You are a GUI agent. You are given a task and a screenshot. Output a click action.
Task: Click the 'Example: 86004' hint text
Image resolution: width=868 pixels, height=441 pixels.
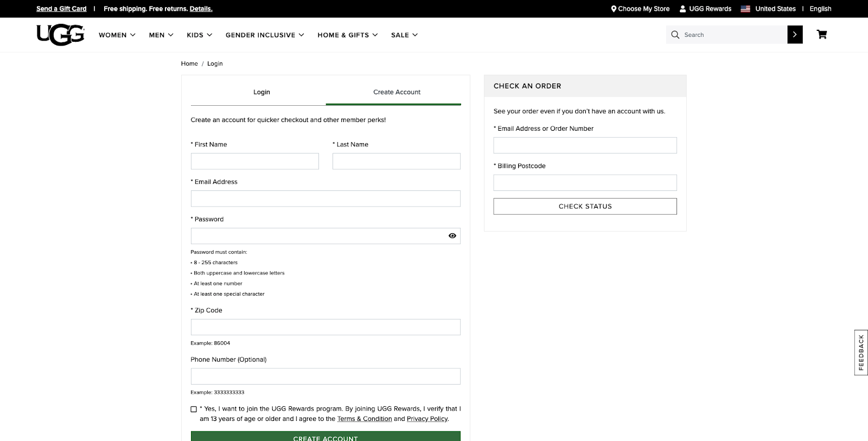point(210,343)
